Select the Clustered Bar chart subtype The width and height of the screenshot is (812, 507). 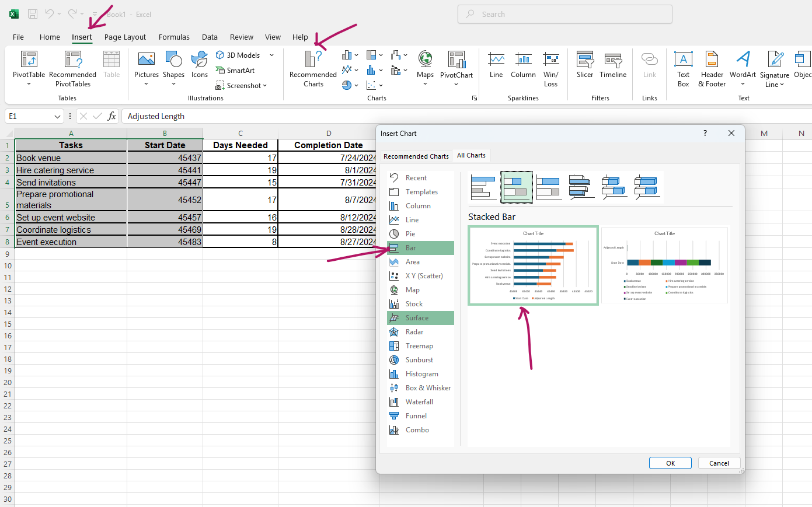pyautogui.click(x=483, y=187)
